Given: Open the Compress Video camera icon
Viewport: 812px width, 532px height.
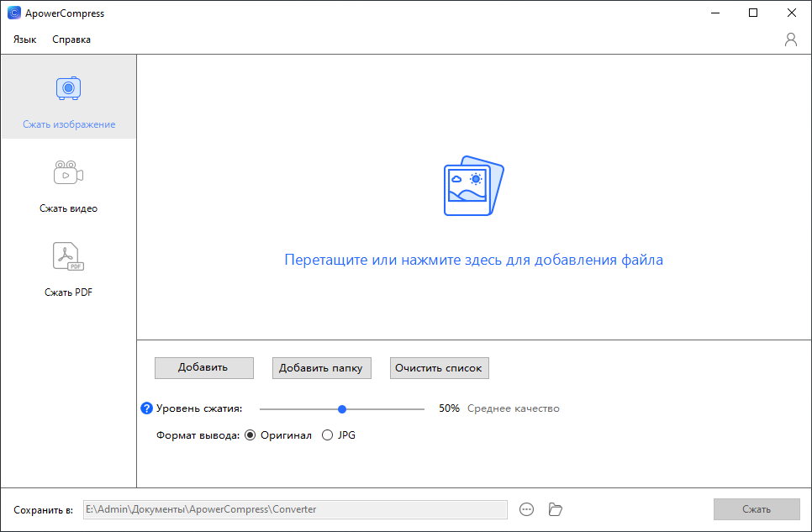Looking at the screenshot, I should pos(68,172).
